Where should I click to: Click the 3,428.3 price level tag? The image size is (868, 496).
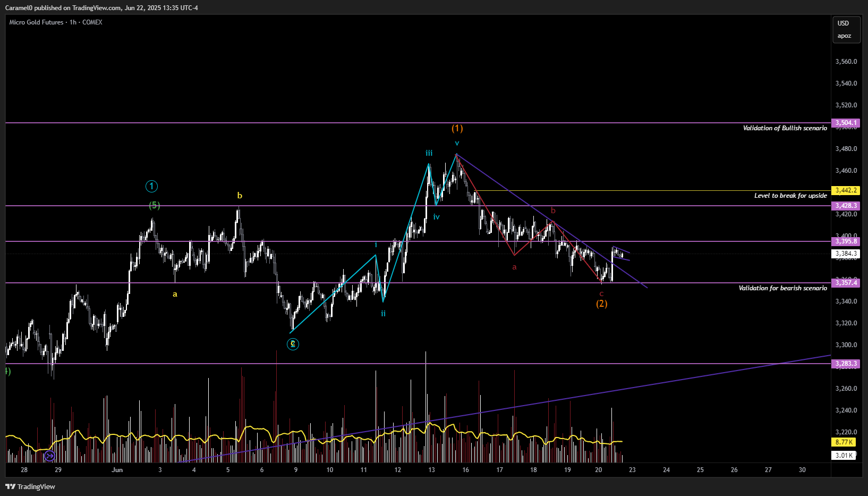coord(846,206)
